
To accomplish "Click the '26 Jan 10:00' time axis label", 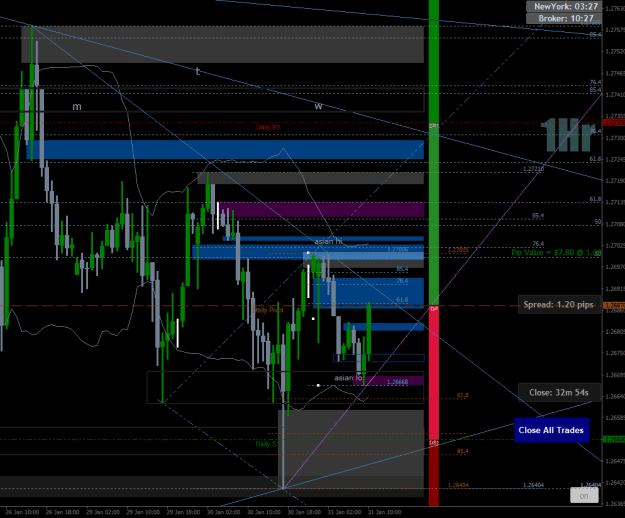I will pos(22,512).
